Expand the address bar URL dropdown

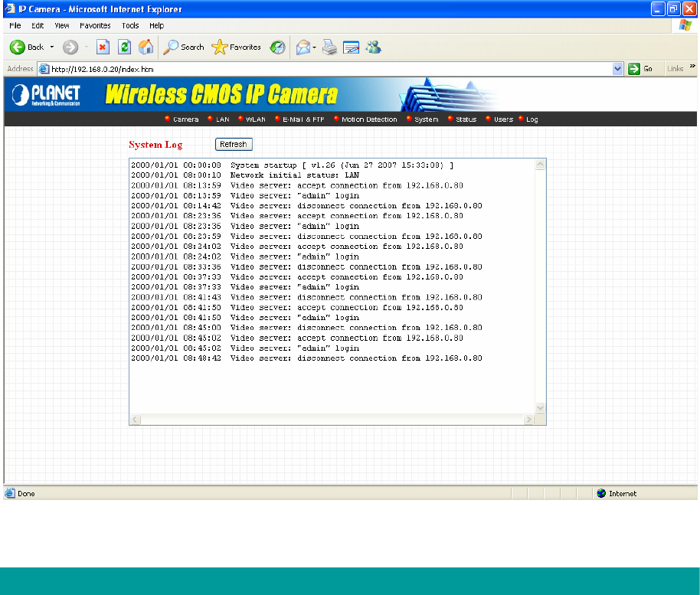618,69
